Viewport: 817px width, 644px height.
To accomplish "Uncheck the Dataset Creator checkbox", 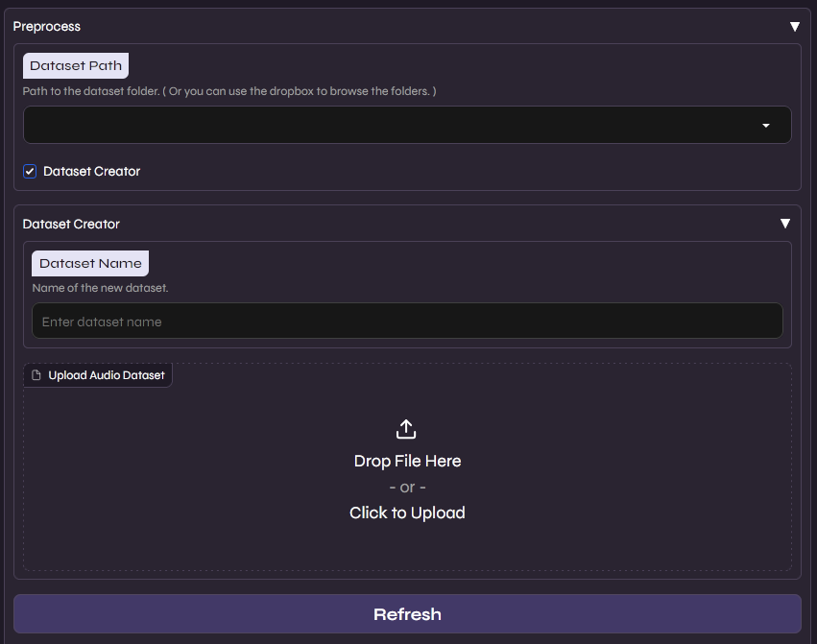I will (30, 172).
